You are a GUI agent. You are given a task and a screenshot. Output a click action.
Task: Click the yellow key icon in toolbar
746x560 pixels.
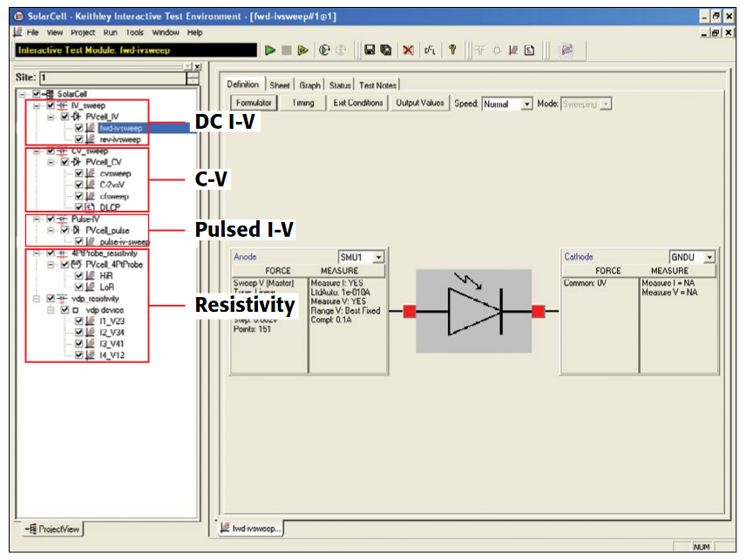coord(452,51)
